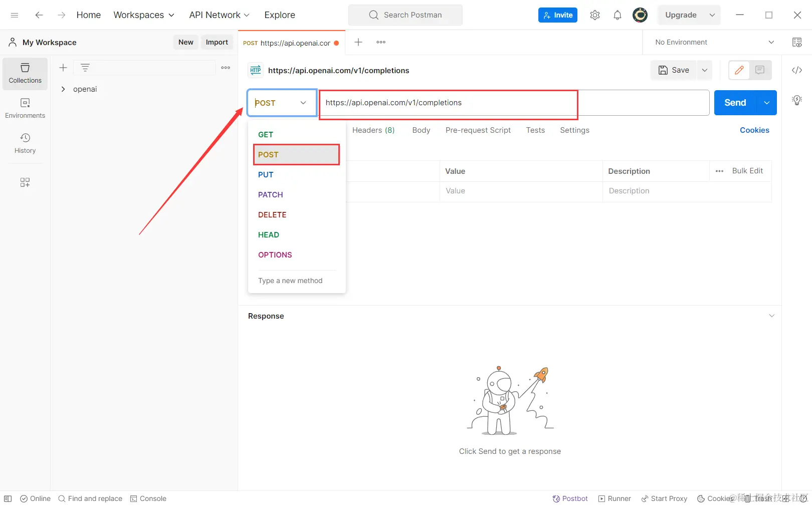The height and width of the screenshot is (506, 812).
Task: Open the environment quick look icon
Action: [x=797, y=42]
